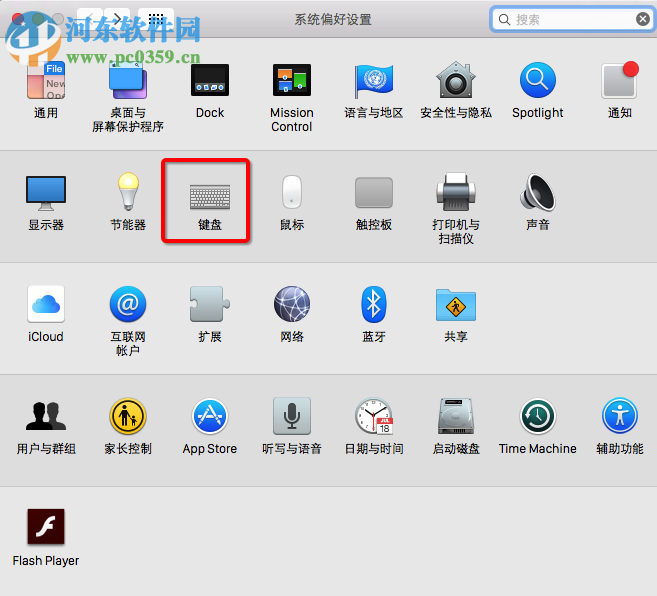This screenshot has height=596, width=657.
Task: Open 打印机与扫描仪 preferences
Action: click(456, 192)
